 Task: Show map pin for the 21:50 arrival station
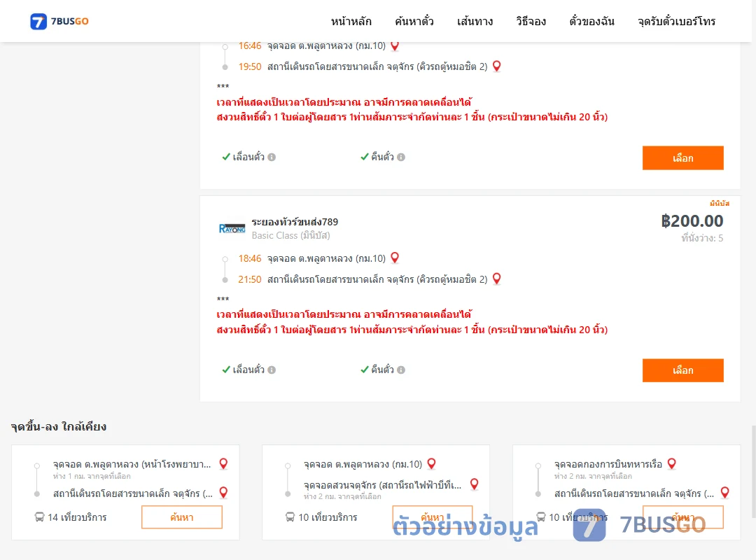pos(496,279)
